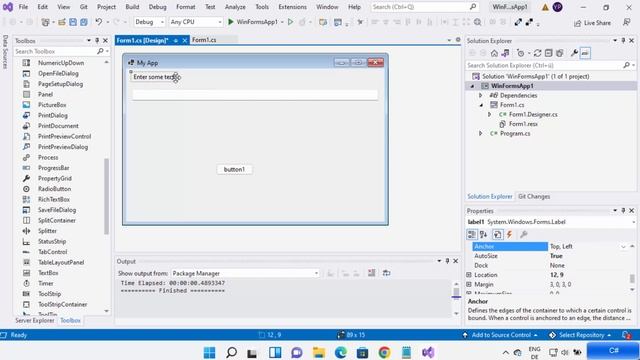Image resolution: width=640 pixels, height=360 pixels.
Task: Click the feedback icon next to Live Share
Action: (x=627, y=22)
